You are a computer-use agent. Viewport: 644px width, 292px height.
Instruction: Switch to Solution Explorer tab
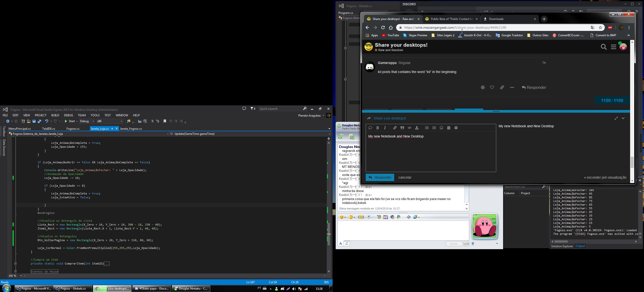(562, 246)
